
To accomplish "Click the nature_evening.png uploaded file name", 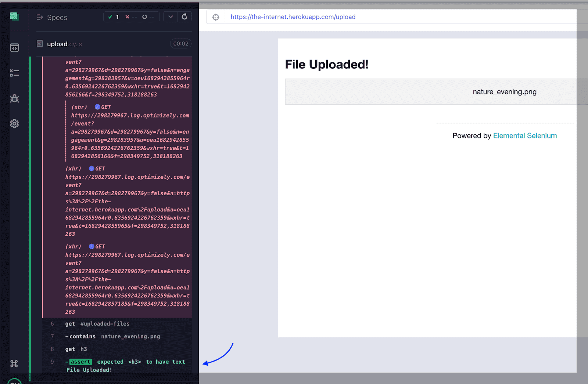I will tap(504, 92).
